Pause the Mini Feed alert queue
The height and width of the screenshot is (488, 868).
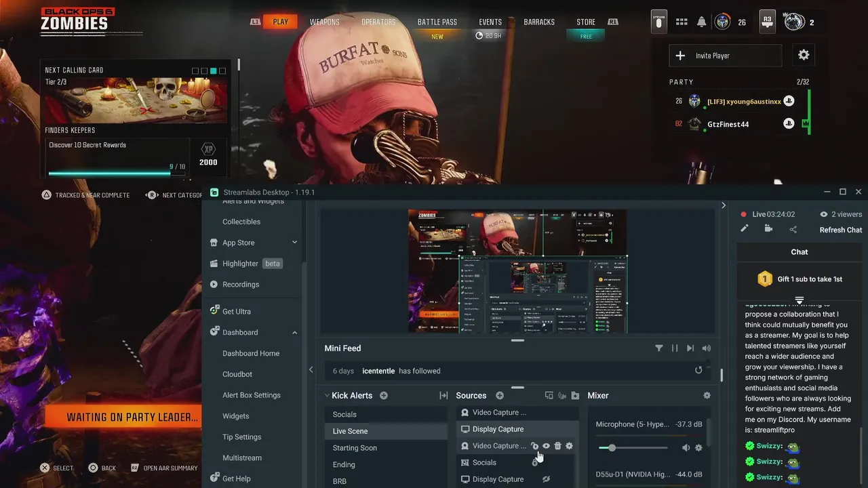675,348
